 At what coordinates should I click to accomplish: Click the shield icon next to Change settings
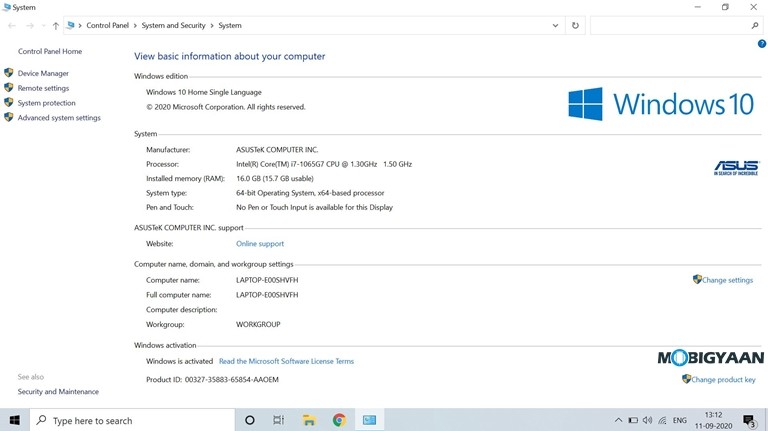coord(697,279)
